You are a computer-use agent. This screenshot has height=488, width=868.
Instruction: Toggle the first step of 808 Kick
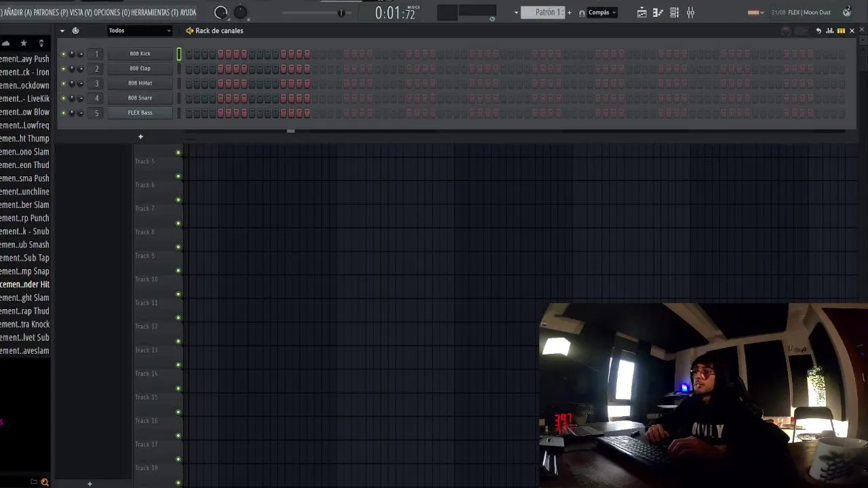coord(189,54)
